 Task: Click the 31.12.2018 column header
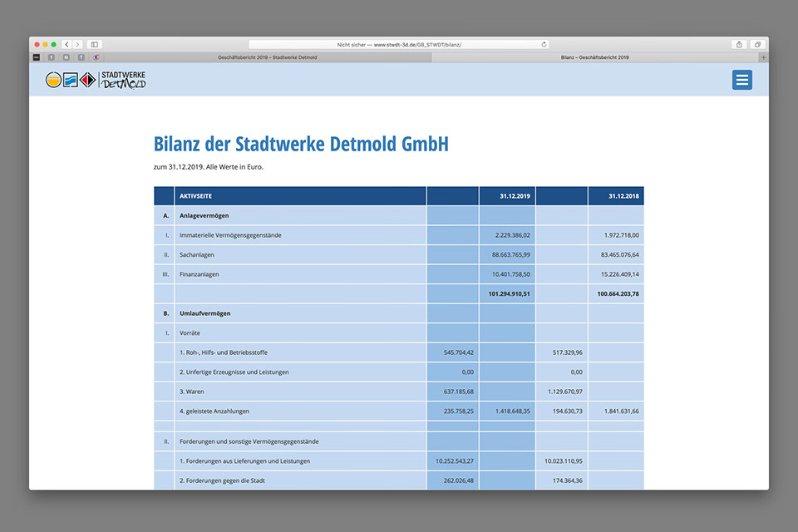coord(623,196)
